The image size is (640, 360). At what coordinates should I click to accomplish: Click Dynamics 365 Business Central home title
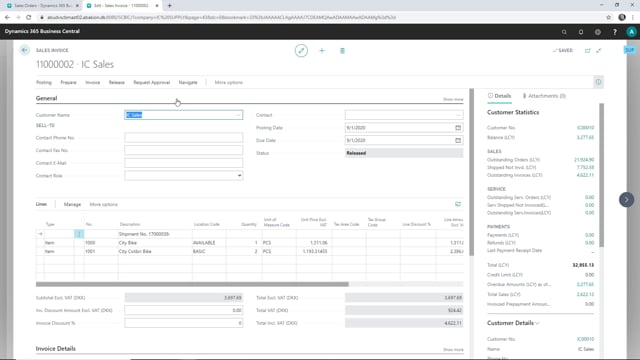point(42,31)
